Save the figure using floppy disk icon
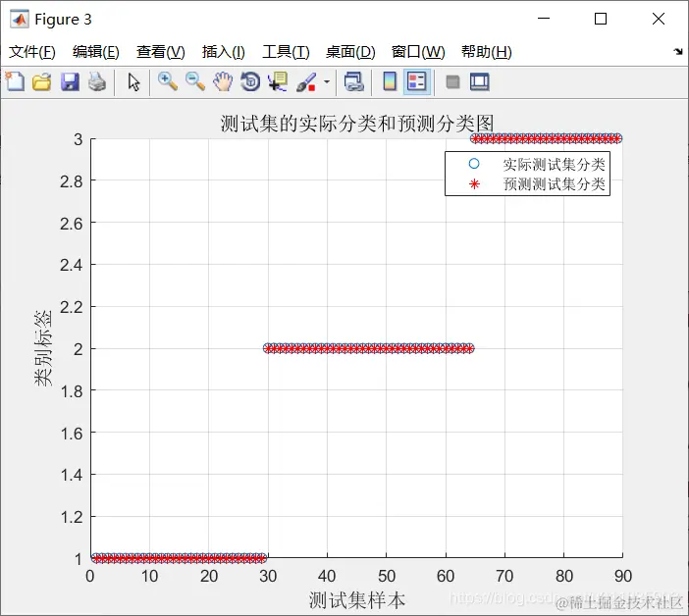The image size is (689, 616). (70, 82)
